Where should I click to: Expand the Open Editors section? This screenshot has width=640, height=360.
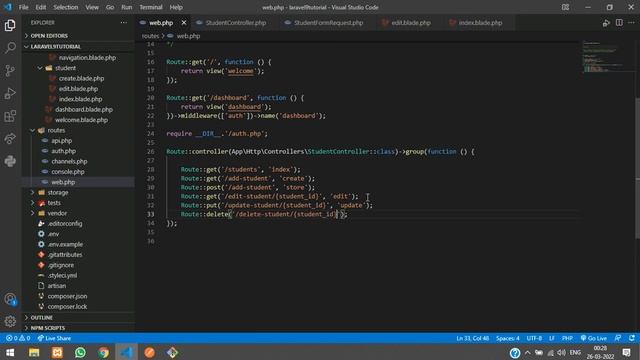[49, 36]
